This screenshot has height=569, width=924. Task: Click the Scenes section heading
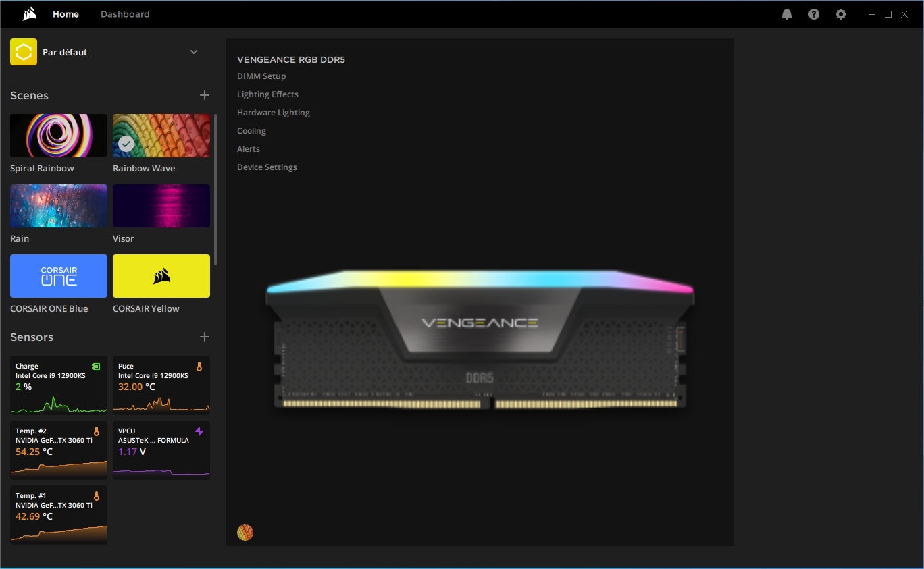(29, 95)
